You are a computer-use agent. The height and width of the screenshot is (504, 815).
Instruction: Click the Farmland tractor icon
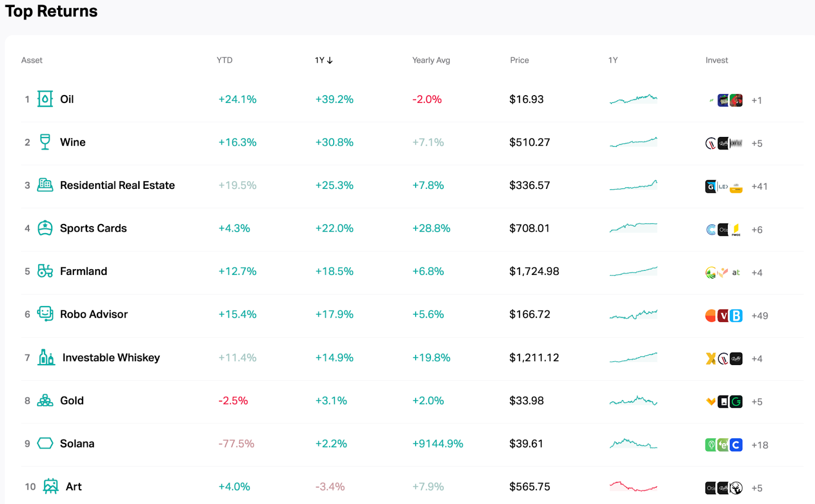45,271
